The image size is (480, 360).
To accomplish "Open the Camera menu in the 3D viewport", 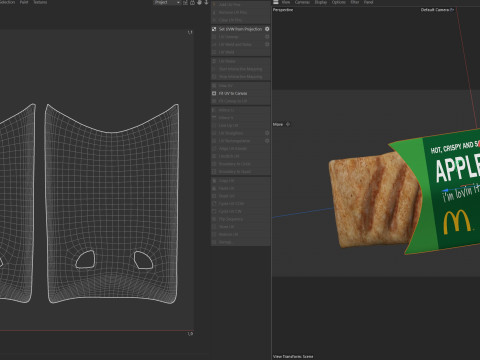I will (x=302, y=2).
